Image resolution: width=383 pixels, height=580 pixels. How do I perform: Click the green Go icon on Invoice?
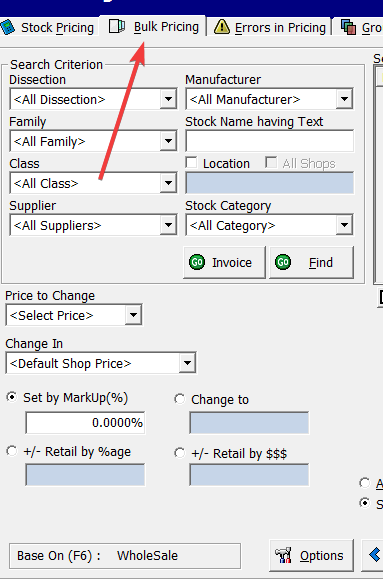point(197,262)
